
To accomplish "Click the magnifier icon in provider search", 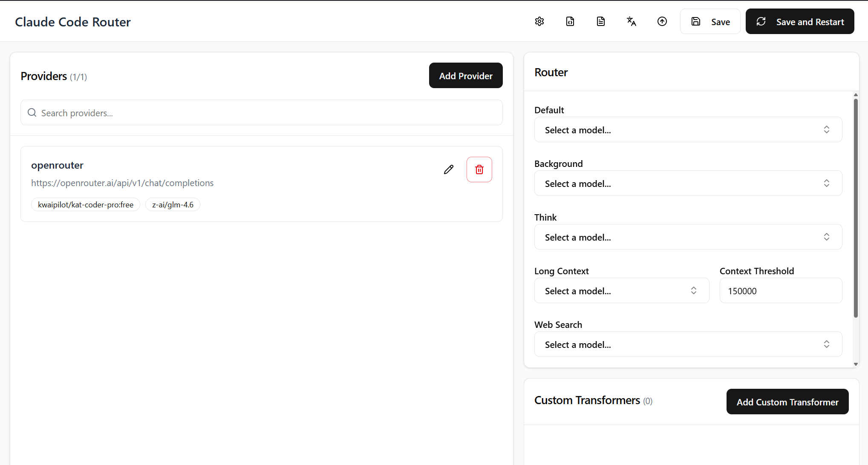I will (x=32, y=113).
